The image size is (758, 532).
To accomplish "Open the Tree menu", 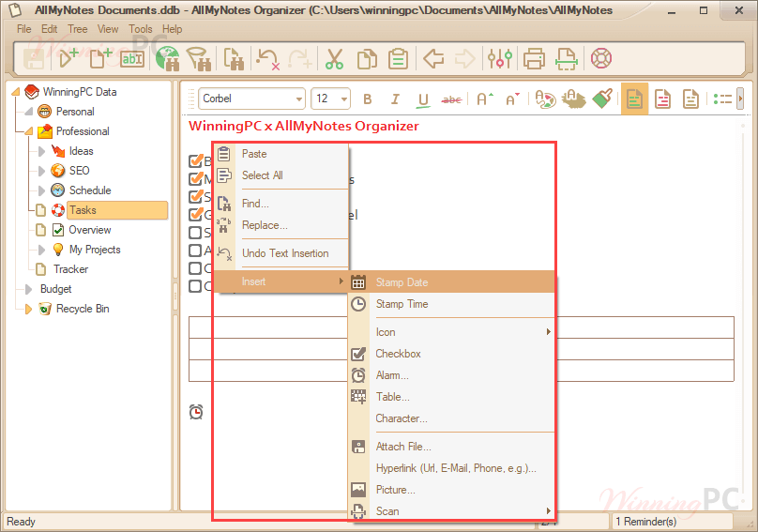I will tap(77, 29).
